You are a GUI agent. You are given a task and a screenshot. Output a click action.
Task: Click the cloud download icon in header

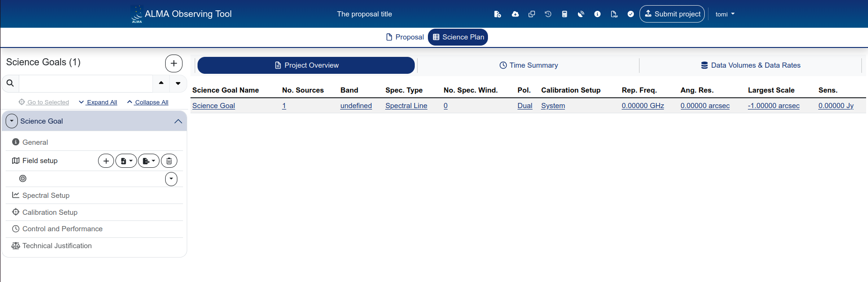tap(515, 14)
